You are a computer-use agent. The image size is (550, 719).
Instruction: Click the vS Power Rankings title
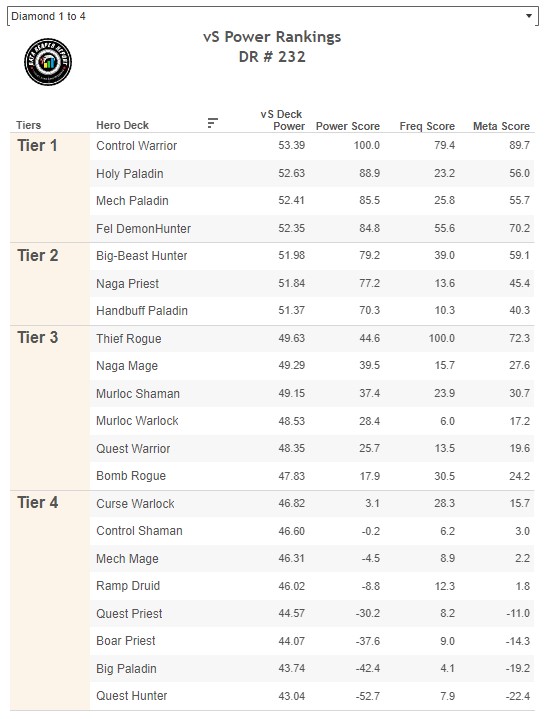pyautogui.click(x=272, y=37)
